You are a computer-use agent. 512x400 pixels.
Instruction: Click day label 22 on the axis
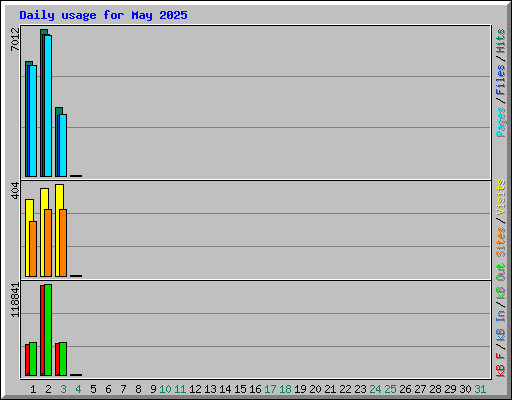tap(345, 389)
